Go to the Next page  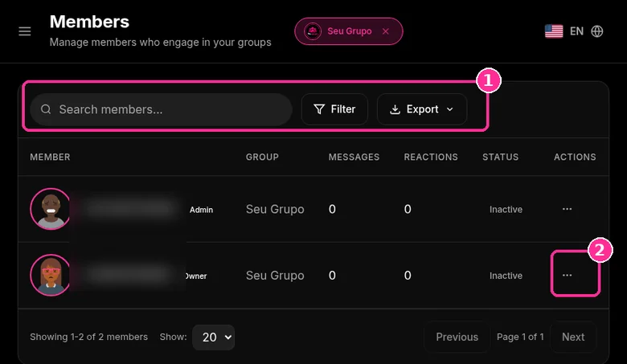click(x=573, y=337)
